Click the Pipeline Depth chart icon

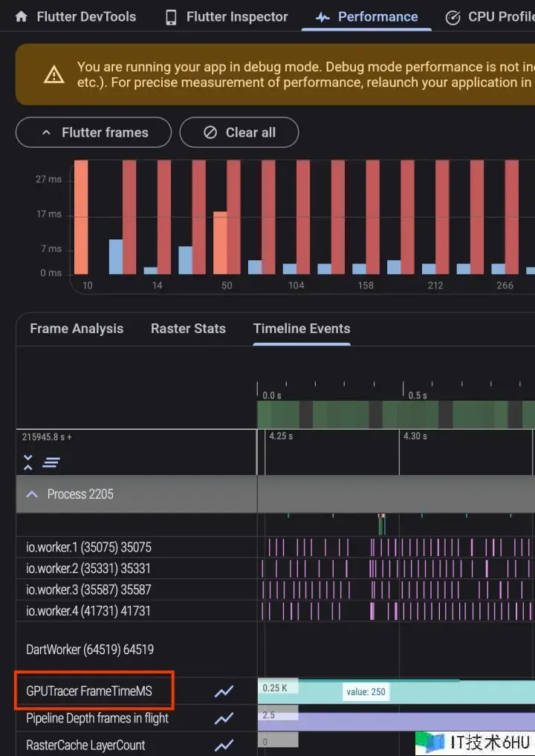coord(224,719)
